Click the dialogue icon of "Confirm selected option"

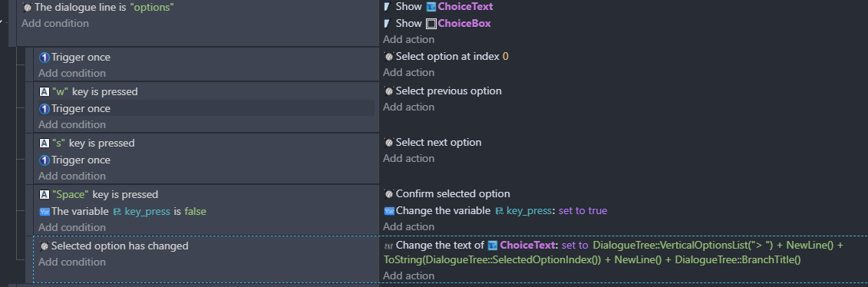coord(388,193)
